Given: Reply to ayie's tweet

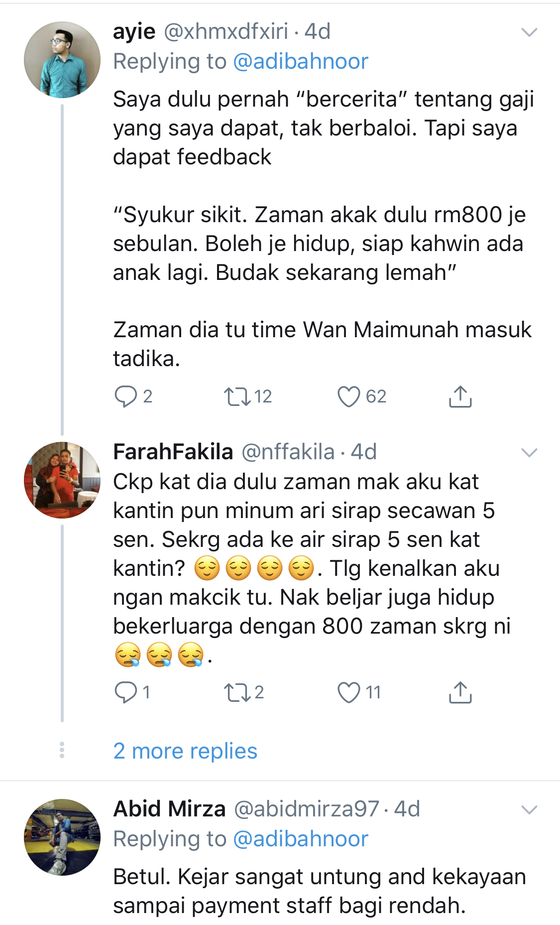Looking at the screenshot, I should click(x=125, y=396).
